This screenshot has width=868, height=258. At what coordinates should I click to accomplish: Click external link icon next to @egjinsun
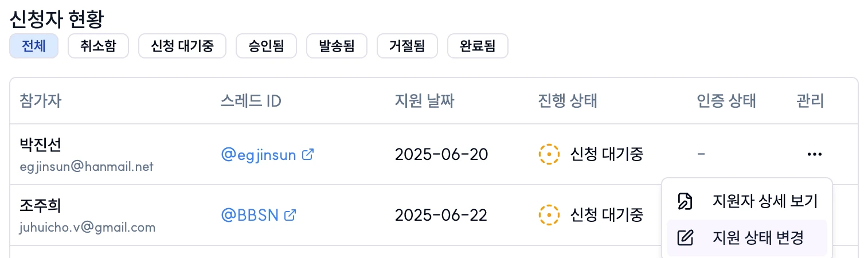pyautogui.click(x=308, y=154)
